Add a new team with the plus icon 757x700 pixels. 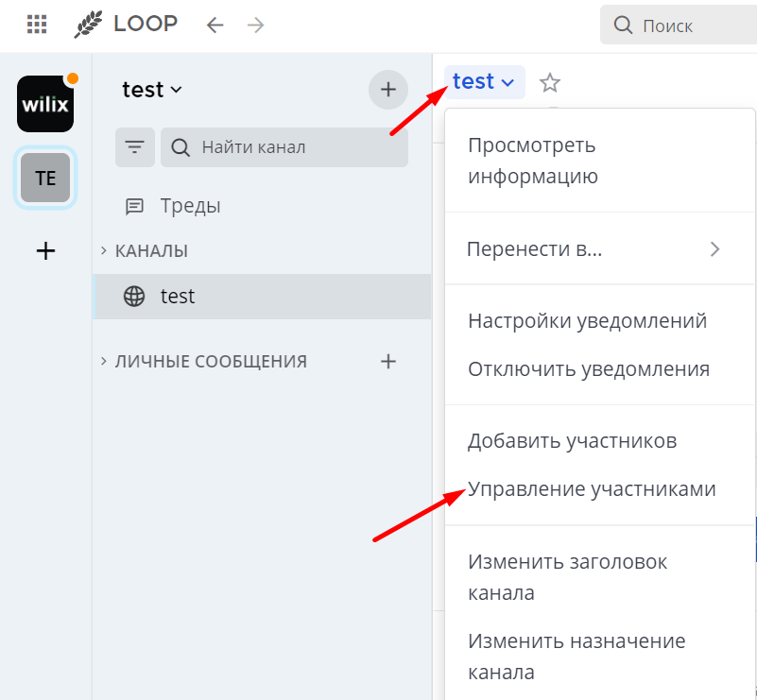tap(44, 250)
